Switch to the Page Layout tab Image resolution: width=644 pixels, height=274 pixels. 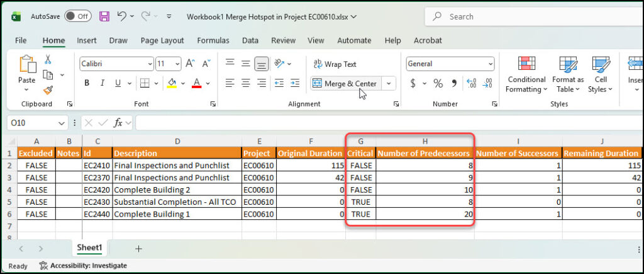click(x=162, y=40)
